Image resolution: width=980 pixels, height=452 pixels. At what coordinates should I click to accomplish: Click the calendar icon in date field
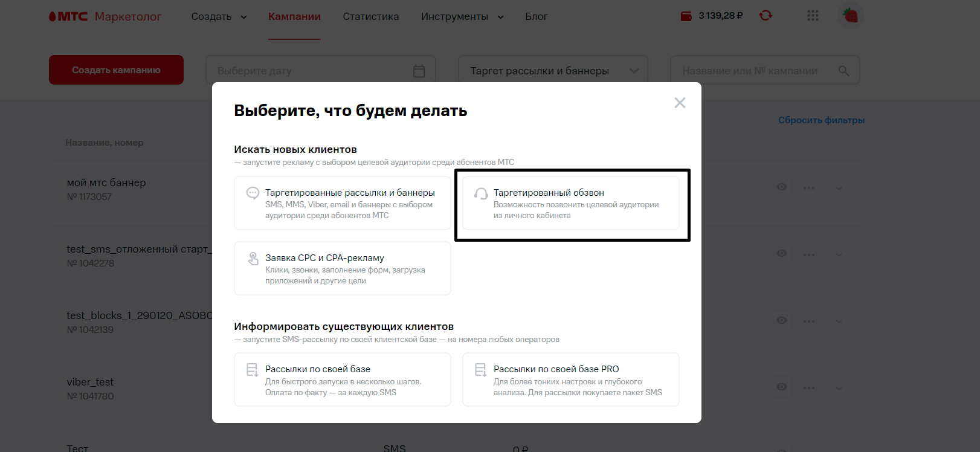point(419,71)
